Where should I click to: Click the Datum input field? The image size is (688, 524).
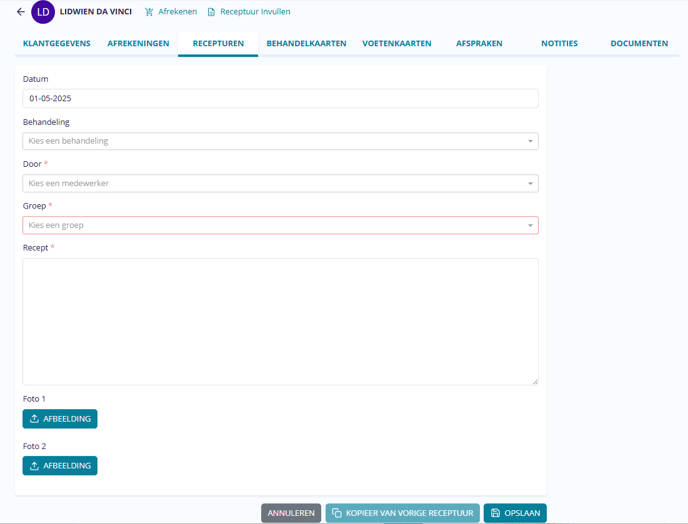280,99
